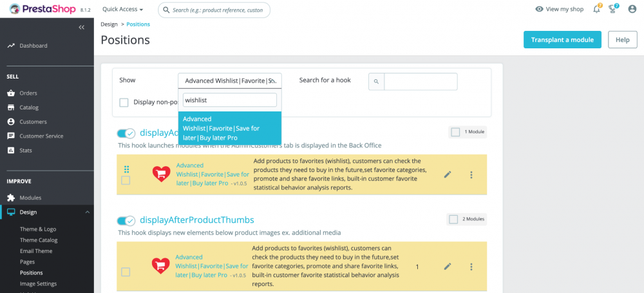644x293 pixels.
Task: Toggle the displayAdminCustomers hook switch
Action: click(126, 133)
